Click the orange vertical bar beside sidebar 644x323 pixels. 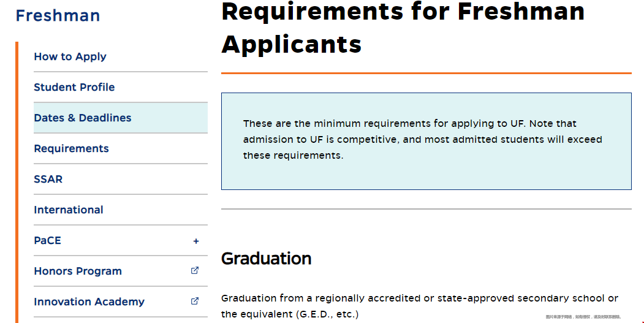tap(17, 182)
